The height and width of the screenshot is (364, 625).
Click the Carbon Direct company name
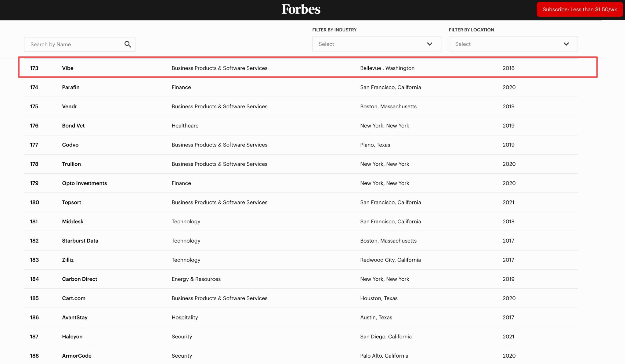tap(79, 279)
